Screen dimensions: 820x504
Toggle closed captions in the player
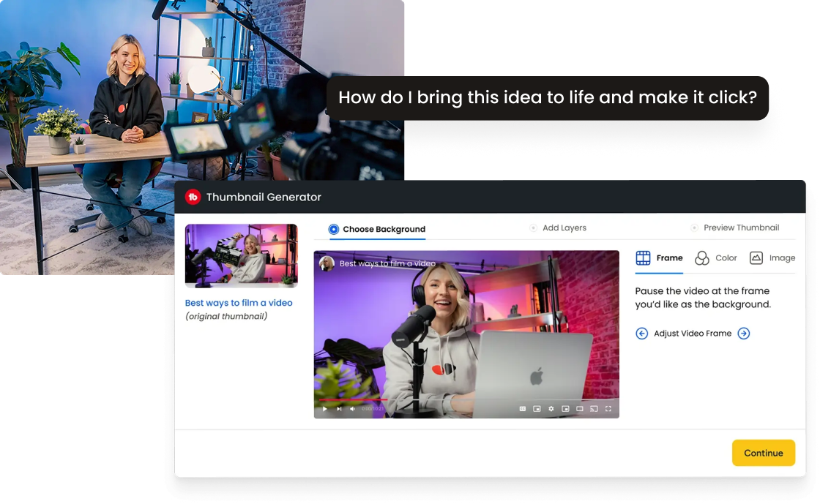pyautogui.click(x=523, y=409)
